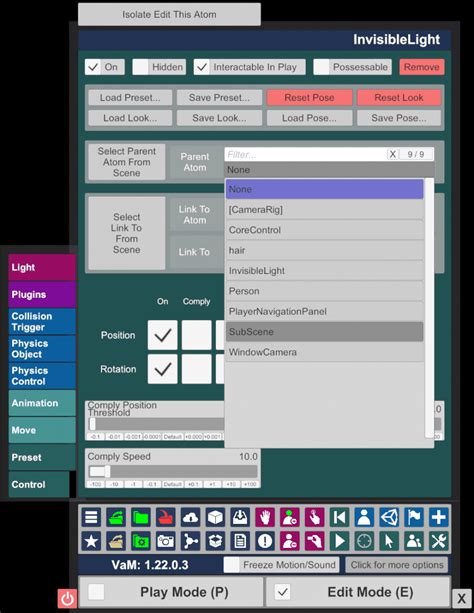
Task: Click the Reset Pose button
Action: tap(309, 97)
